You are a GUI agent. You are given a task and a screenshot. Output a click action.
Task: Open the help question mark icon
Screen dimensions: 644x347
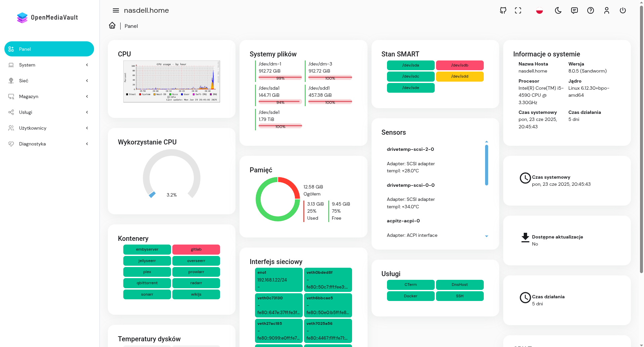click(x=591, y=10)
